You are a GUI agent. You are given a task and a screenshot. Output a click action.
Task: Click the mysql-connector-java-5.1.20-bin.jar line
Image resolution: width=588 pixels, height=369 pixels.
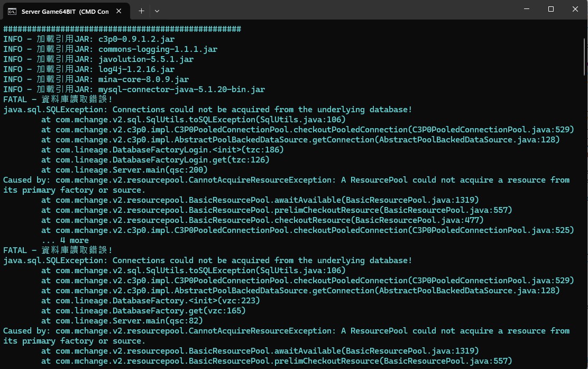point(134,89)
